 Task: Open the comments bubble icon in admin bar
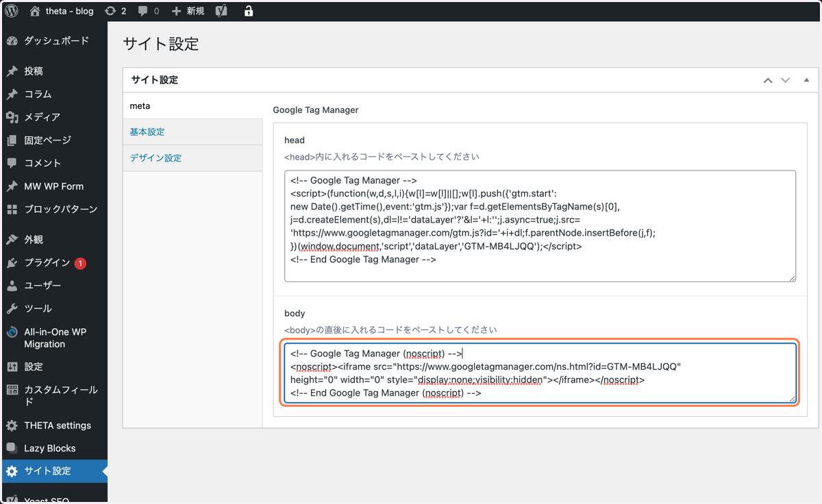point(142,11)
